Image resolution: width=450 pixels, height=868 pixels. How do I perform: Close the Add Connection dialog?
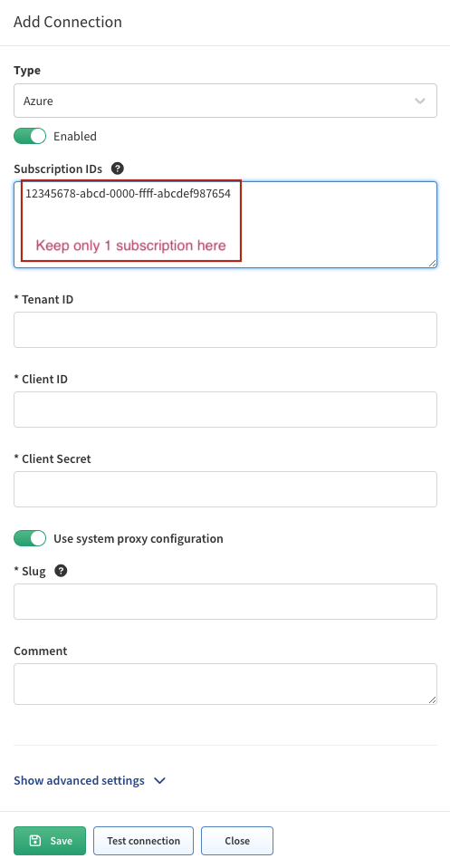coord(237,840)
